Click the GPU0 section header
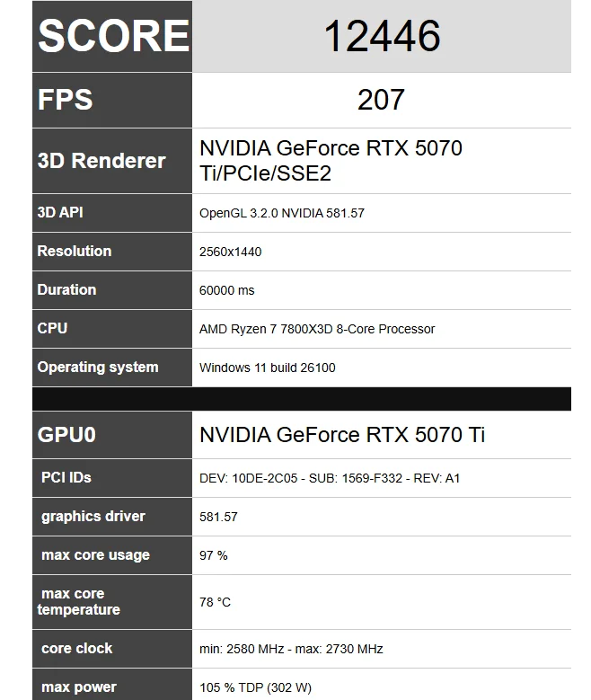This screenshot has height=700, width=591. (x=66, y=435)
